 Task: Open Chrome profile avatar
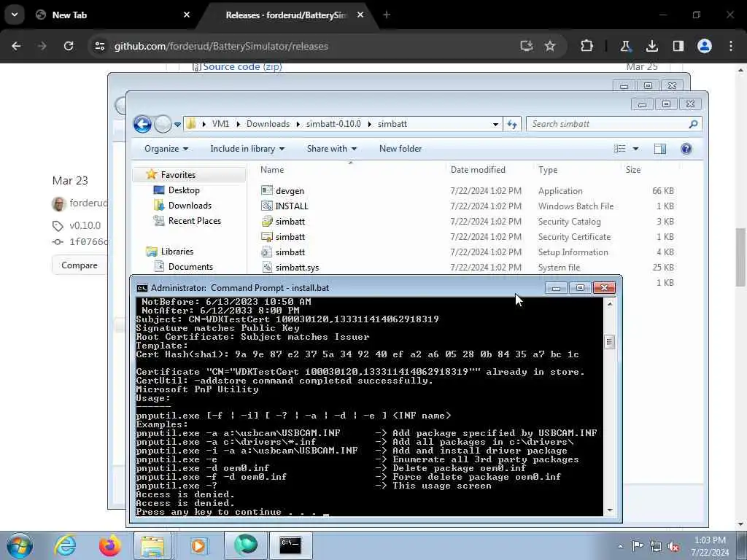(x=705, y=46)
